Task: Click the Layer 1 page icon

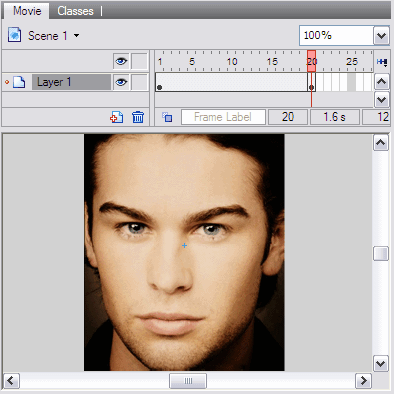Action: [19, 82]
